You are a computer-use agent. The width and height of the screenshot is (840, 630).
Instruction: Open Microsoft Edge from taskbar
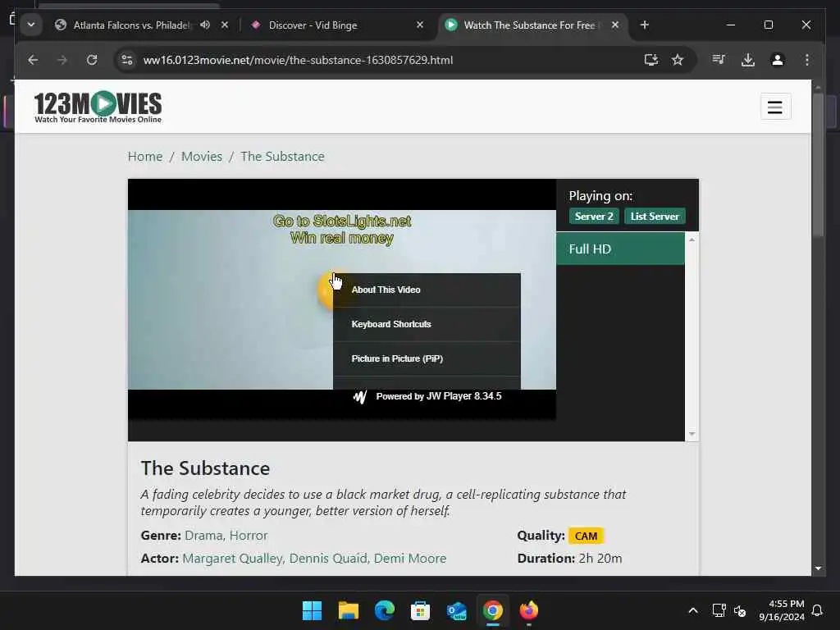[x=384, y=610]
